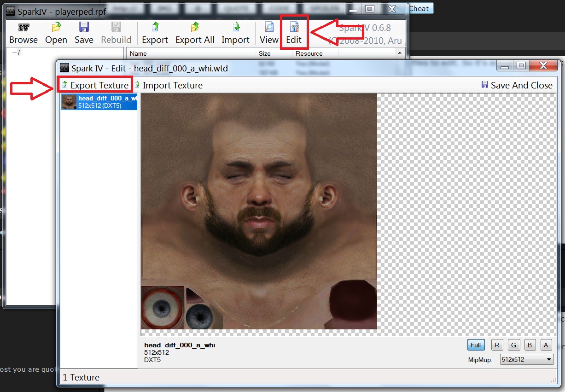Select the root folder tree node
Viewport: 565px width, 392px height.
[18, 53]
